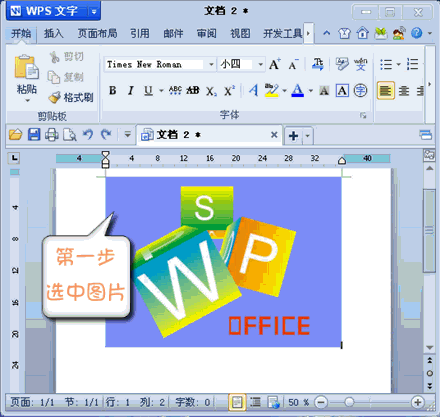Select the WPS Office picture in document
Viewport: 440px width, 417px height.
pos(223,262)
